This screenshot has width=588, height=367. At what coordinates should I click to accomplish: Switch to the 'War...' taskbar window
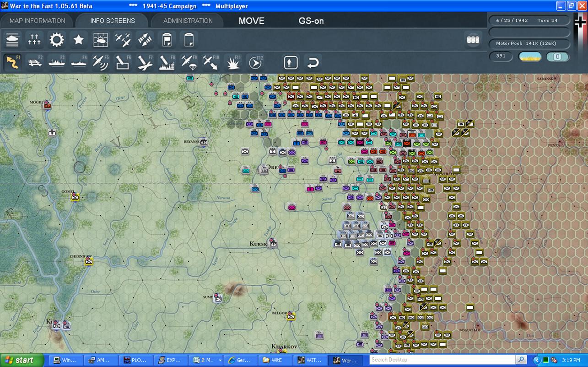tap(346, 360)
